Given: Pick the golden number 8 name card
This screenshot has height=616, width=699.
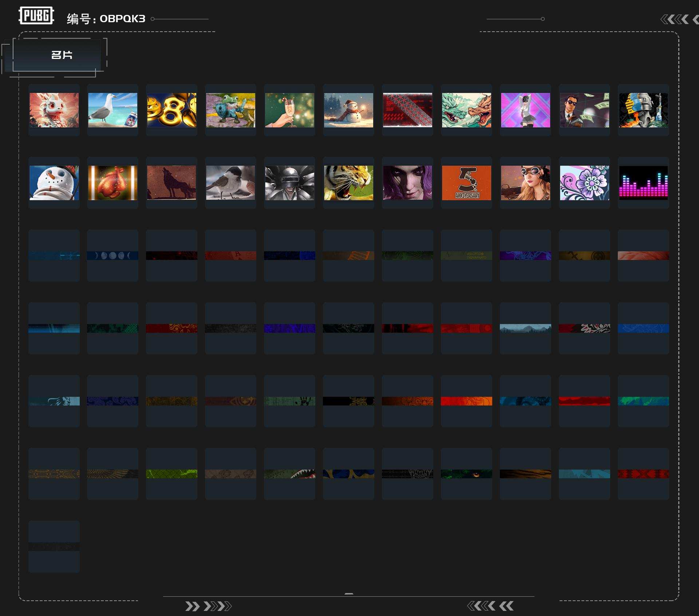Looking at the screenshot, I should click(x=172, y=110).
